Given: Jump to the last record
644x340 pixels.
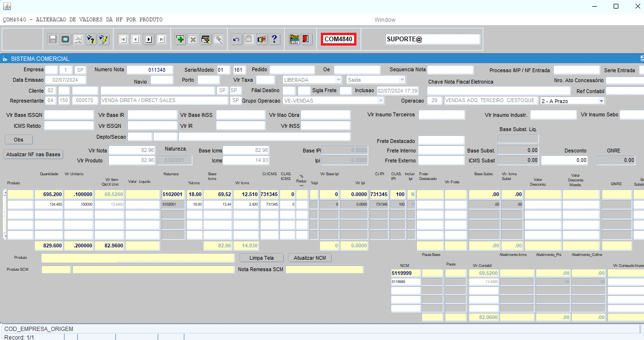Looking at the screenshot, I should [x=162, y=39].
